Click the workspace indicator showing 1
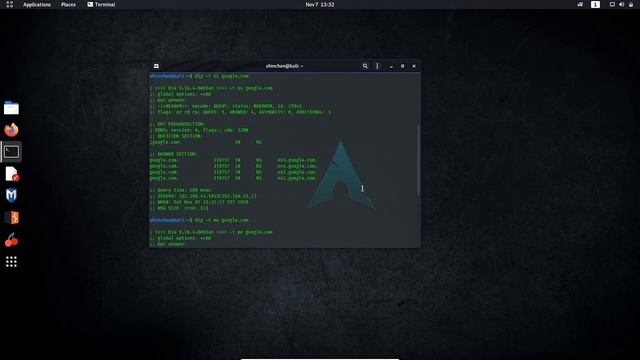This screenshot has height=360, width=640. point(595,4)
